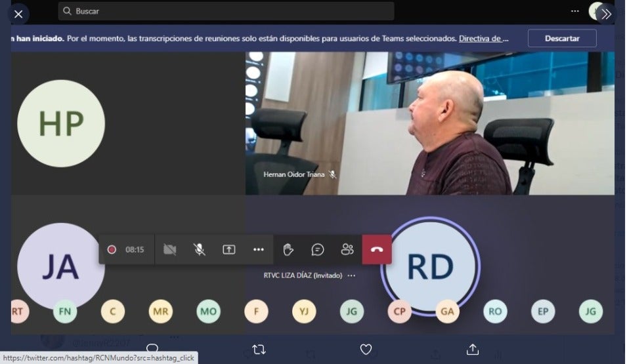627x364 pixels.
Task: Unmute the microphone in meeting toolbar
Action: (199, 249)
